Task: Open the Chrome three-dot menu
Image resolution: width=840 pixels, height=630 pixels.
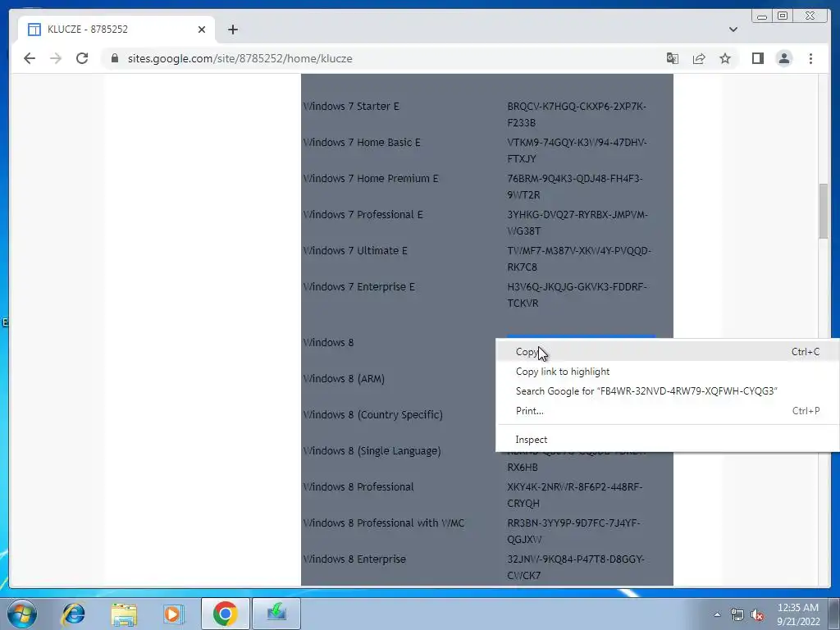Action: [x=810, y=58]
